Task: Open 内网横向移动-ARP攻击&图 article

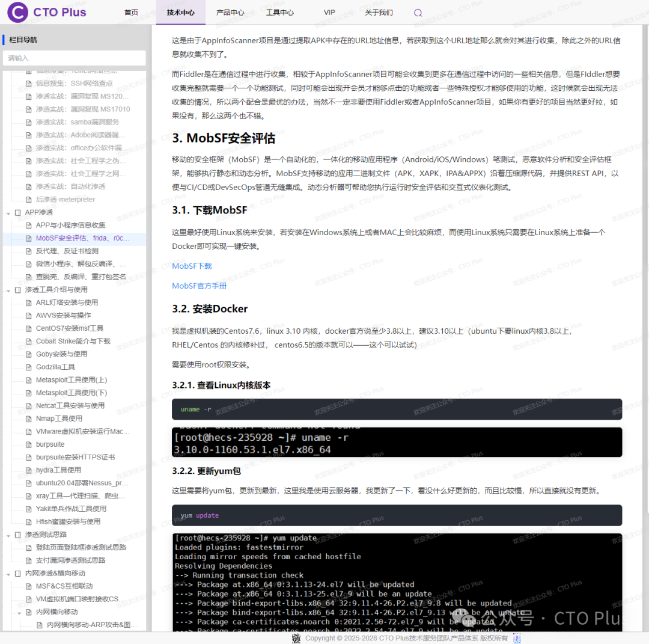Action: [x=92, y=625]
